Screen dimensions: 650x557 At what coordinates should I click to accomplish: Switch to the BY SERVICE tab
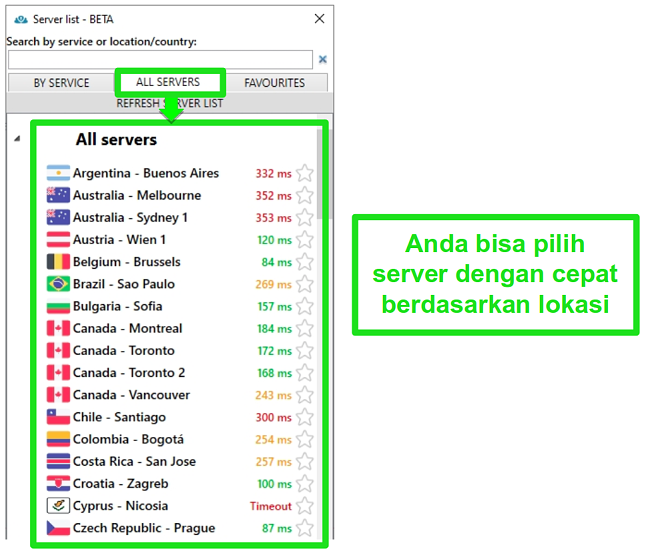coord(61,83)
